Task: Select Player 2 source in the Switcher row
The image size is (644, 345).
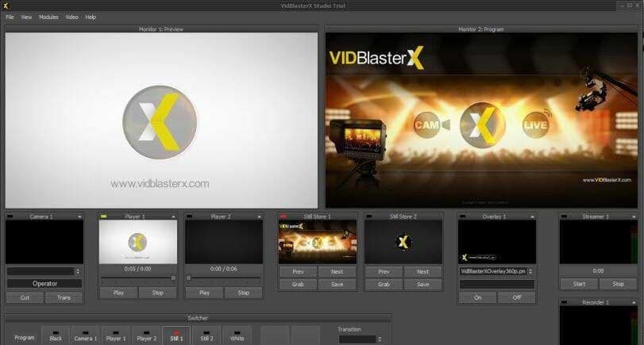Action: [x=147, y=335]
